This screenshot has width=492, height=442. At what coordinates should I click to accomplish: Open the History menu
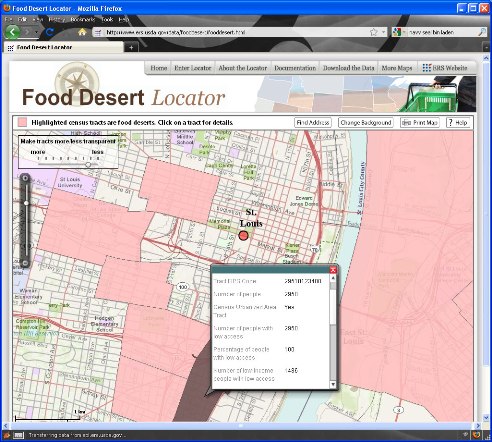pyautogui.click(x=56, y=20)
